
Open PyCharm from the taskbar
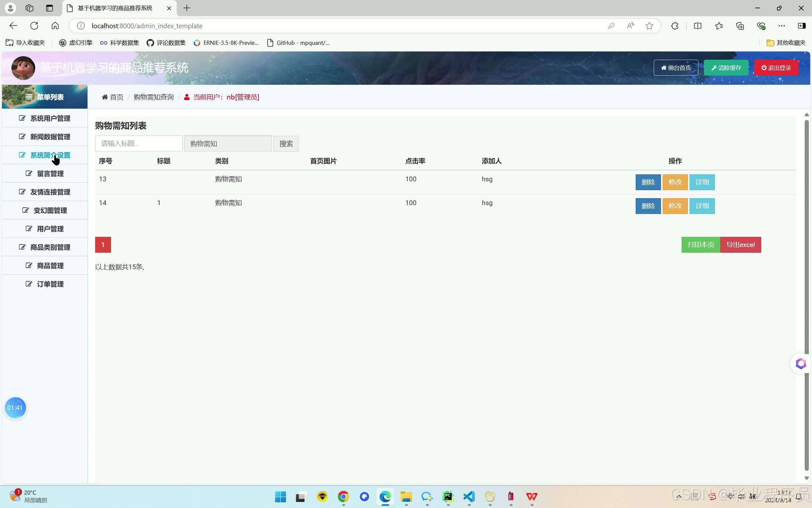448,496
